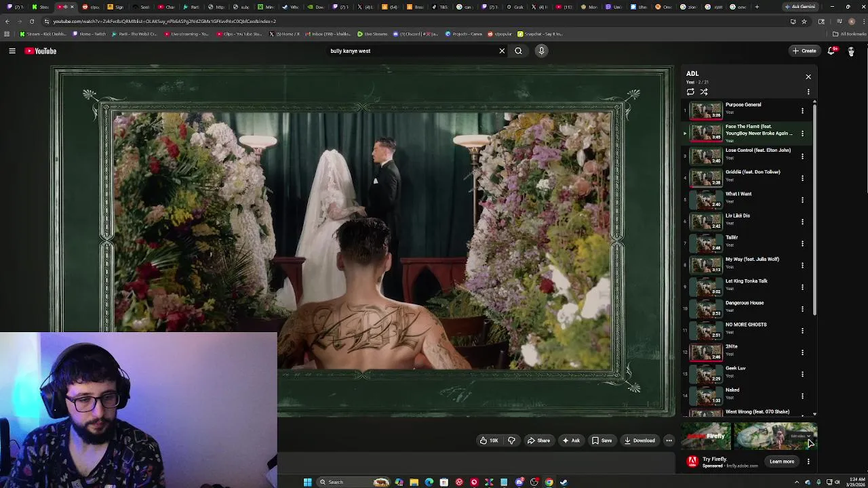Viewport: 868px width, 488px height.
Task: Open options for 'Griddlë' track
Action: point(802,178)
